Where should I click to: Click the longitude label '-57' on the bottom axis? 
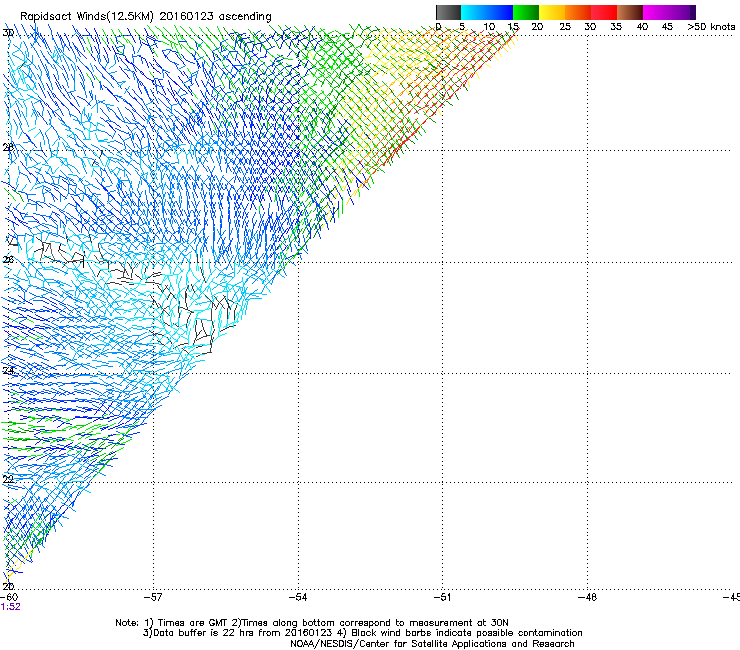(153, 597)
